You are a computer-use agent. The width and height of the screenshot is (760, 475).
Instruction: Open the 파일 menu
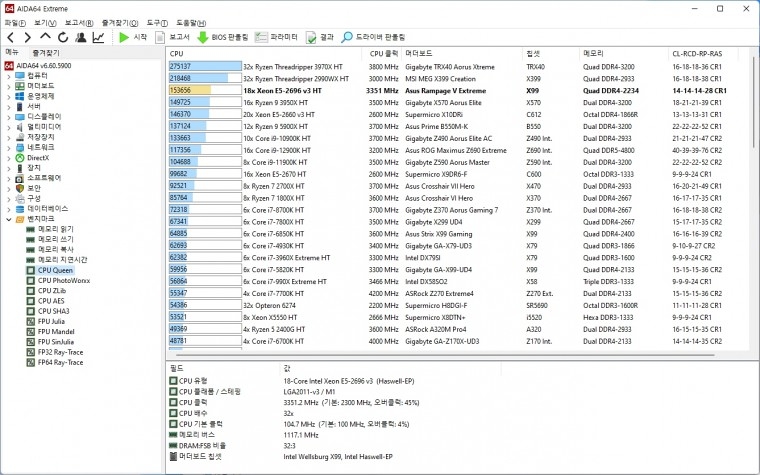pyautogui.click(x=15, y=23)
